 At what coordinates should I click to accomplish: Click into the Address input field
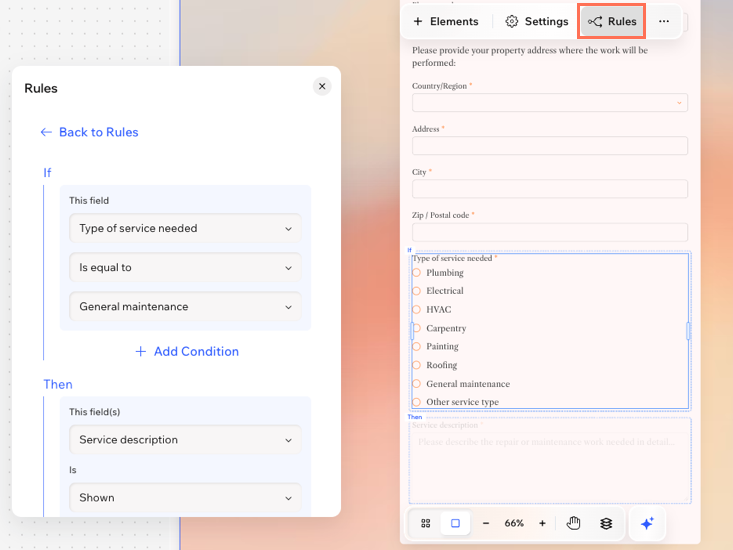click(x=550, y=146)
